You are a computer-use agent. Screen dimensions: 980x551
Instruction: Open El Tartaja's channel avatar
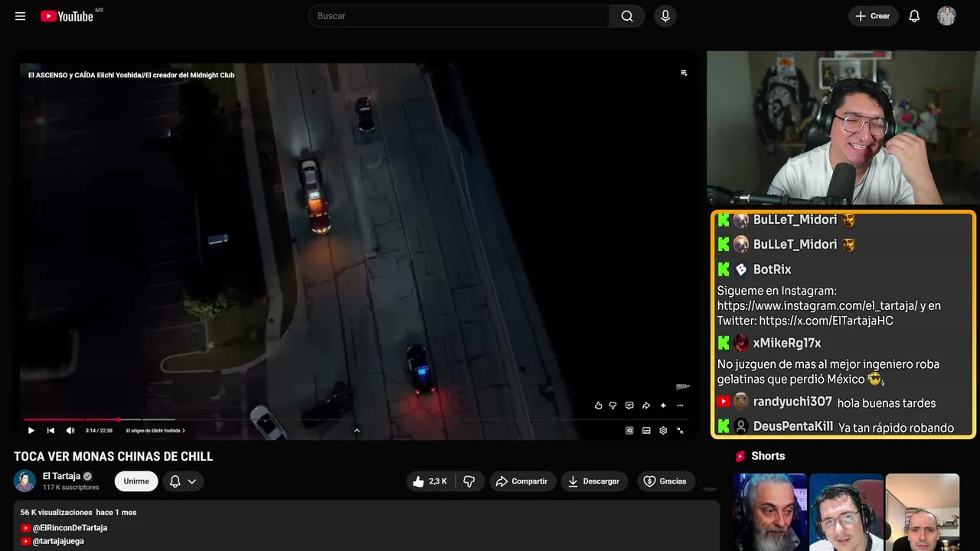click(x=25, y=481)
